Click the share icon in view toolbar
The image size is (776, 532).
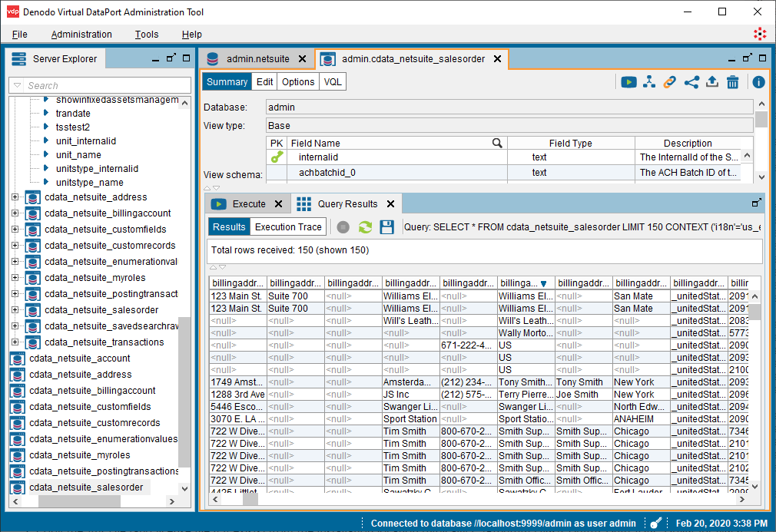[691, 82]
